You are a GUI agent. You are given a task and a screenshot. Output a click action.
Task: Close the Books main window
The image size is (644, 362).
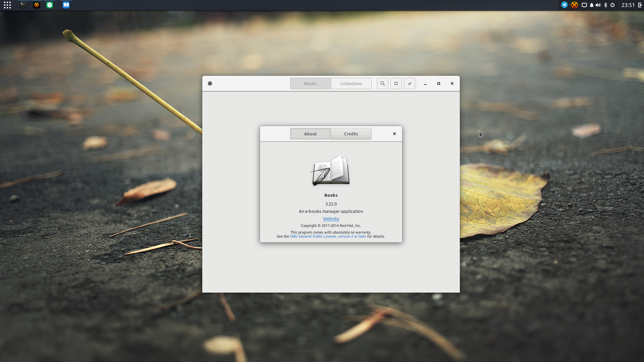[452, 83]
